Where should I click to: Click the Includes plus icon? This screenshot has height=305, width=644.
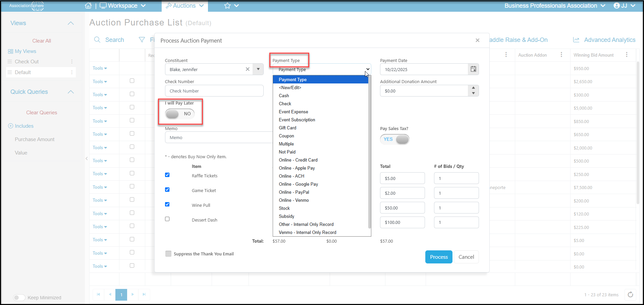tap(10, 126)
